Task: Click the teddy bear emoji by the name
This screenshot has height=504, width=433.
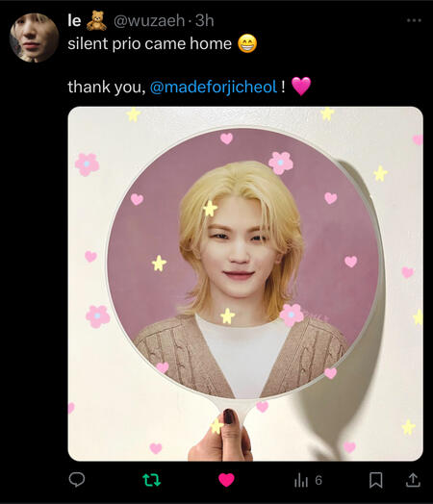Action: [x=97, y=20]
